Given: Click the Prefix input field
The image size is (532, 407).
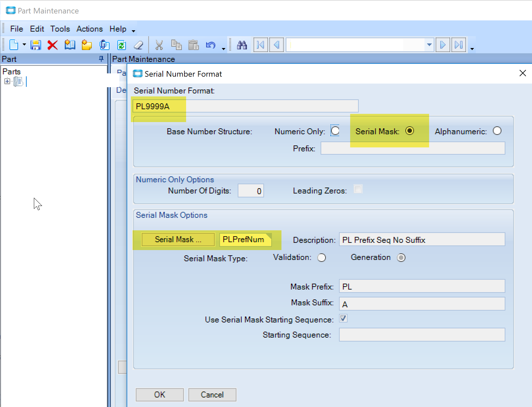Looking at the screenshot, I should (x=413, y=148).
